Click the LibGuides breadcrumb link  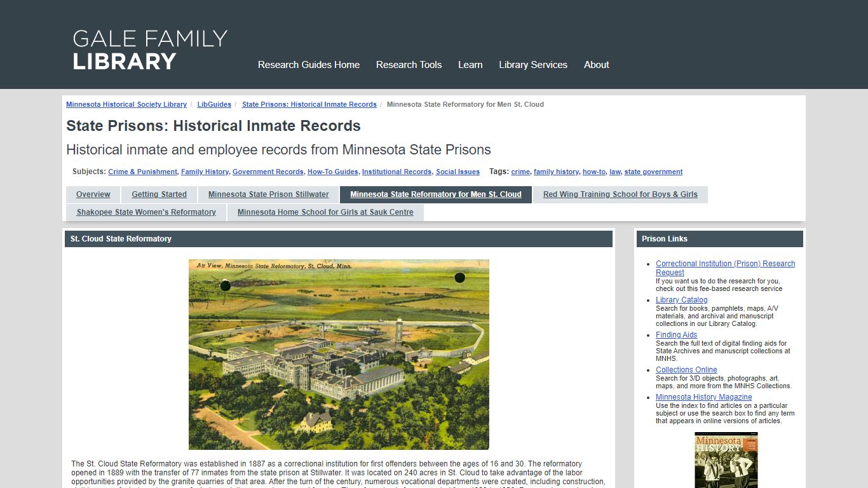tap(214, 104)
